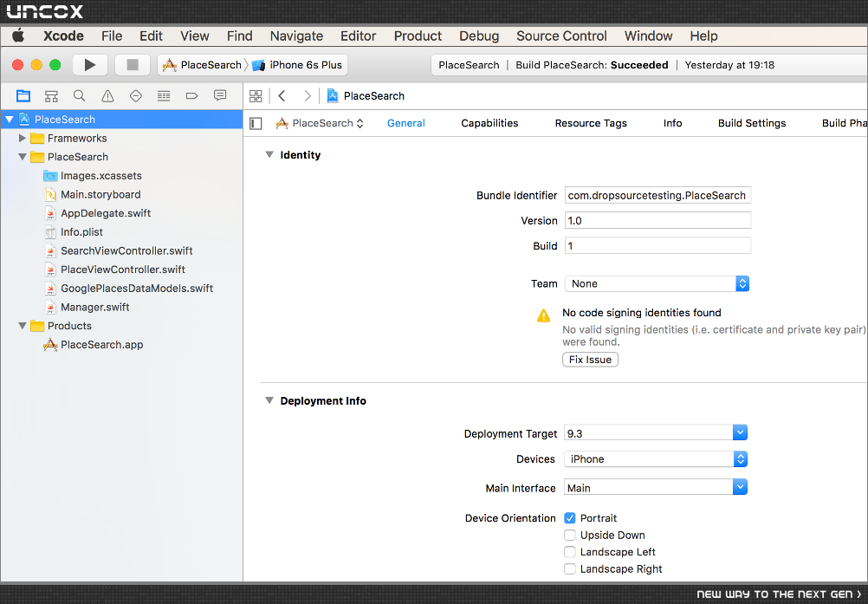Screen dimensions: 868x604
Task: Click the Build number field
Action: (657, 246)
